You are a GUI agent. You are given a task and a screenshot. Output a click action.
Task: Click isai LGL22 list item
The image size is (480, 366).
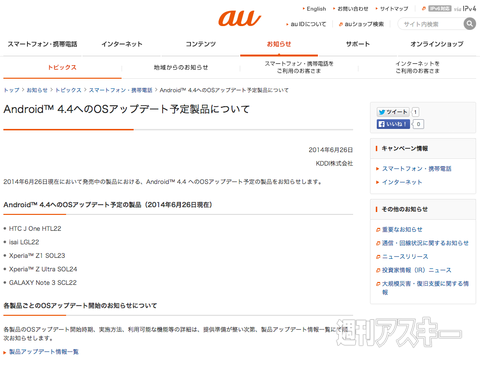24,242
